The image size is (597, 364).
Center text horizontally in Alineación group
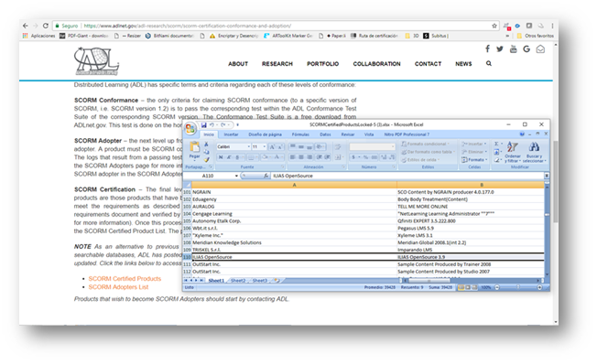(301, 157)
